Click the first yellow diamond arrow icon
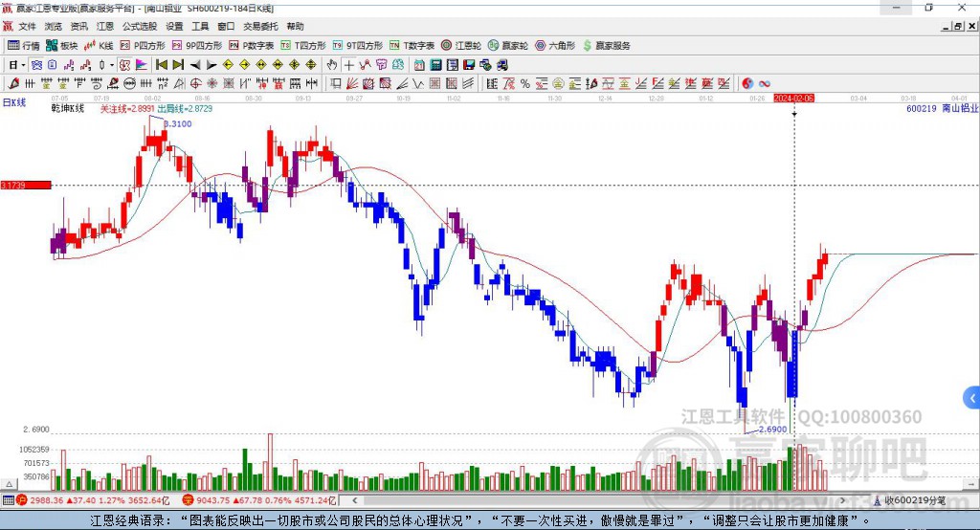The image size is (980, 530). pos(228,65)
